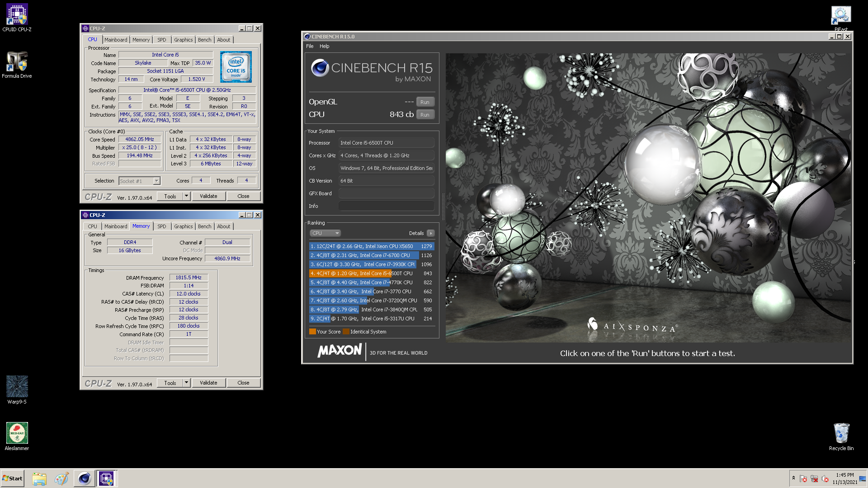
Task: Select the Graphics tab in the top CPU-Z window
Action: 183,40
